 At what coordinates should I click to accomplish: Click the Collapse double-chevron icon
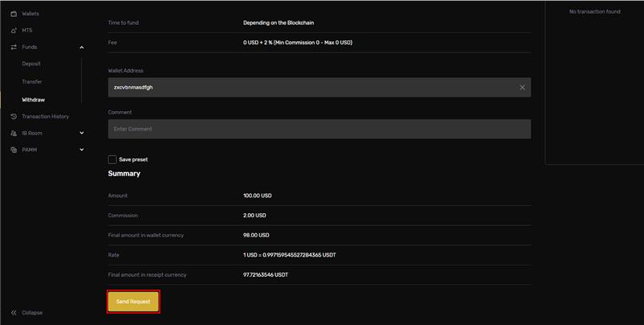(x=14, y=312)
